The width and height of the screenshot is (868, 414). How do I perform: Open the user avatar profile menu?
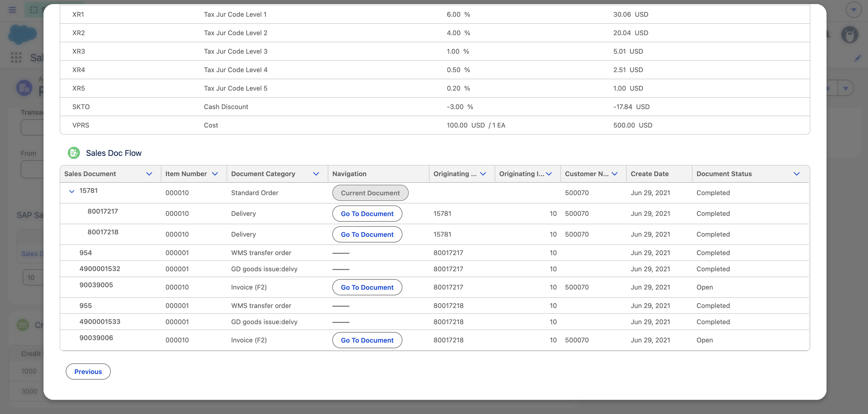click(x=850, y=34)
